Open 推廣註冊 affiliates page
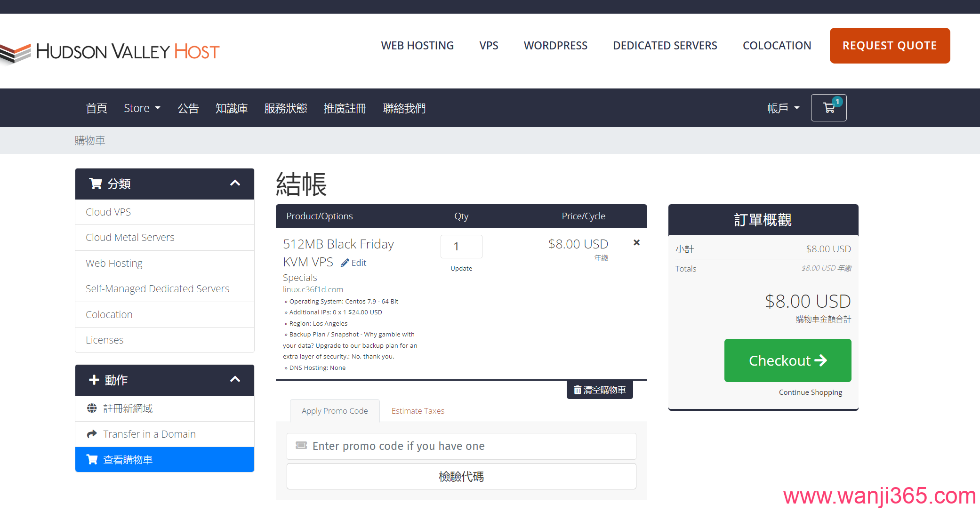The height and width of the screenshot is (512, 980). (345, 108)
